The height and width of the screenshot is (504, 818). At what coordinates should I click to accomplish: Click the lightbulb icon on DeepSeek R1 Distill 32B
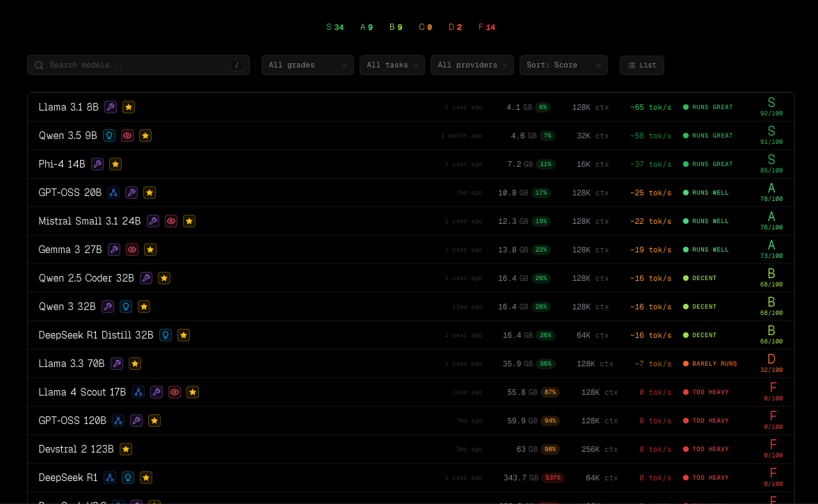tap(166, 335)
